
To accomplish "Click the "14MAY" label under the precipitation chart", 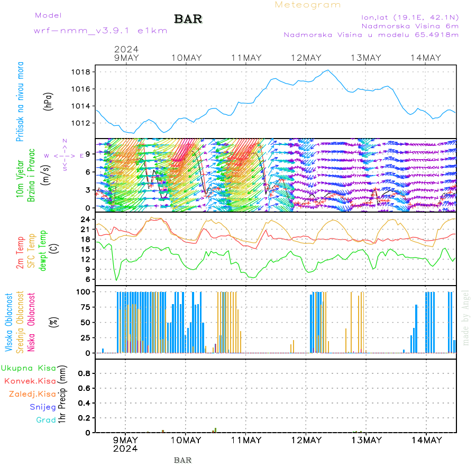I will point(426,440).
